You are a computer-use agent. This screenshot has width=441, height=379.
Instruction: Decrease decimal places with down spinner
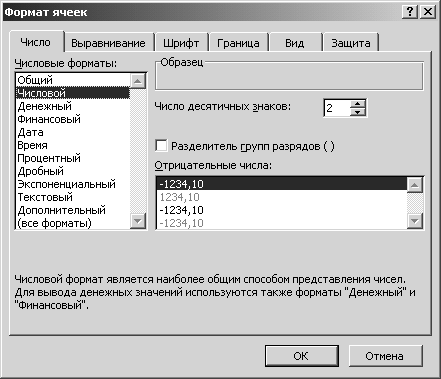click(358, 112)
